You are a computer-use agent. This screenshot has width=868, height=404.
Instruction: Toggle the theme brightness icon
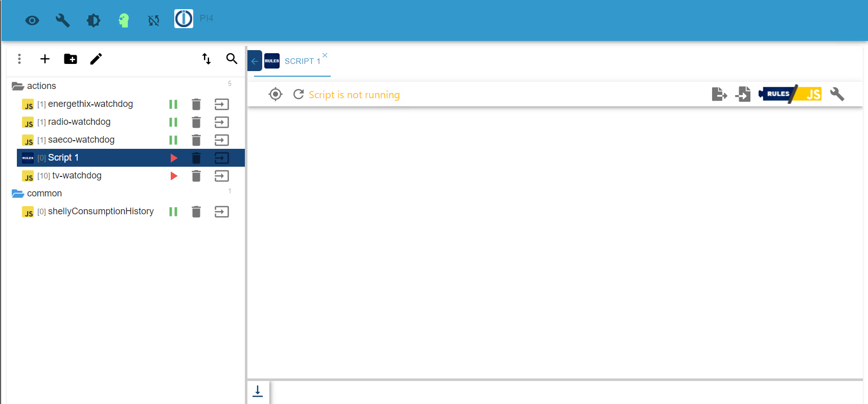[94, 20]
